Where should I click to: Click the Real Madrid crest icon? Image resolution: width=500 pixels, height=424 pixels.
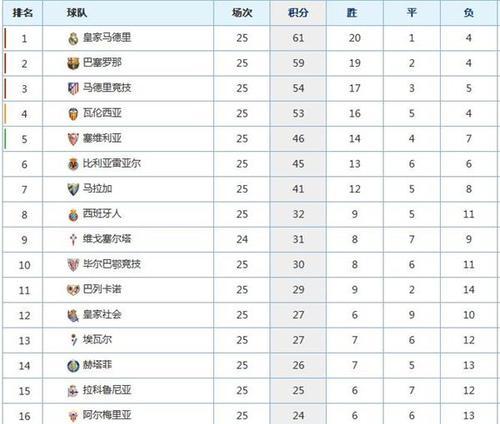[73, 39]
